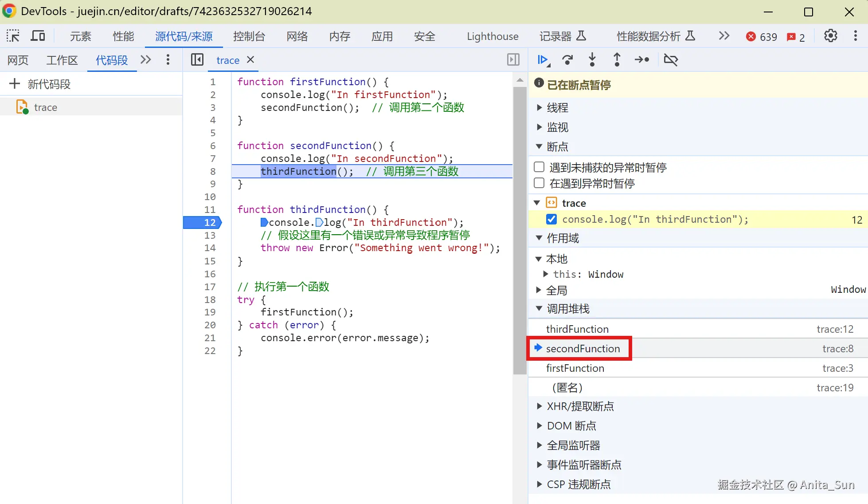Expand the XHR/提取断点 section

point(580,406)
